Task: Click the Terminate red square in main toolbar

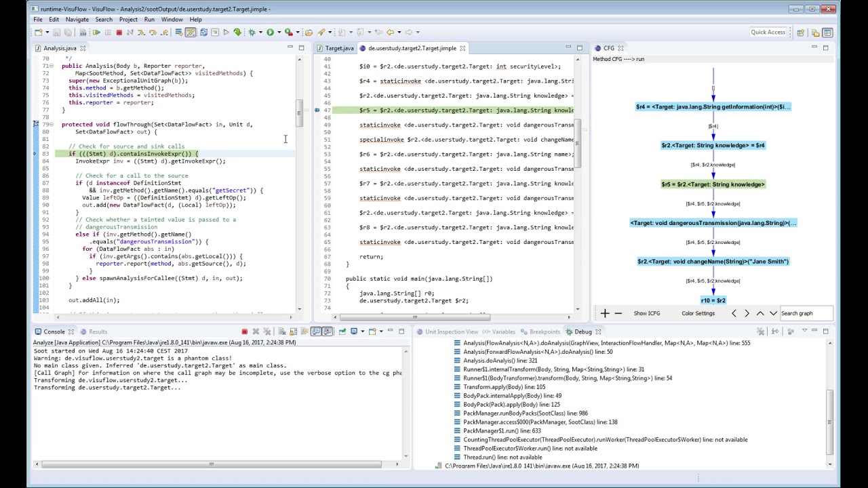Action: coord(119,32)
